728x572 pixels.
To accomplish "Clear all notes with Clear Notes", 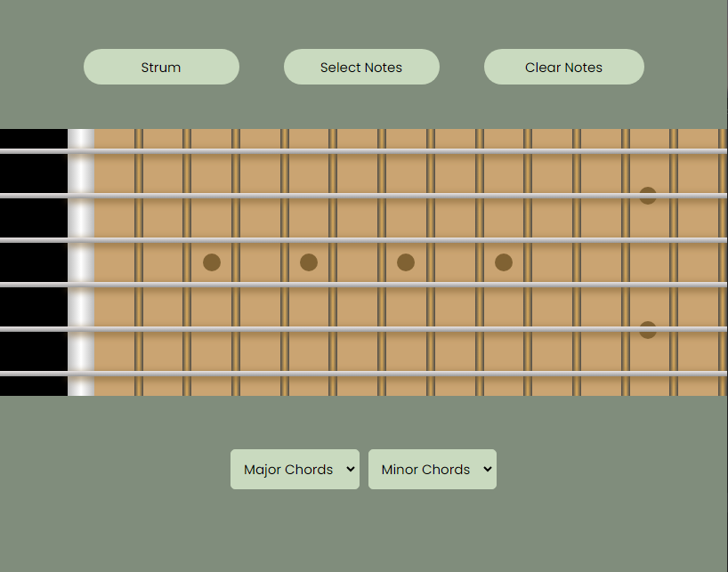I will [x=563, y=67].
